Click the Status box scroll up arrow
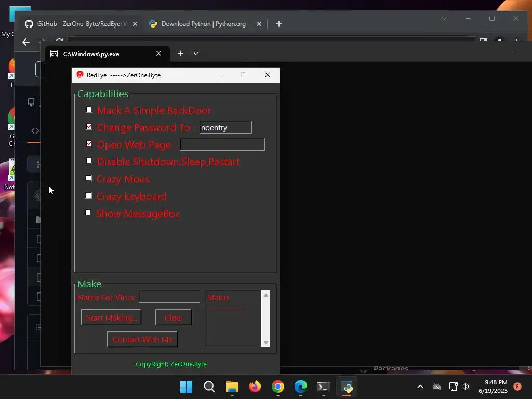 tap(265, 295)
